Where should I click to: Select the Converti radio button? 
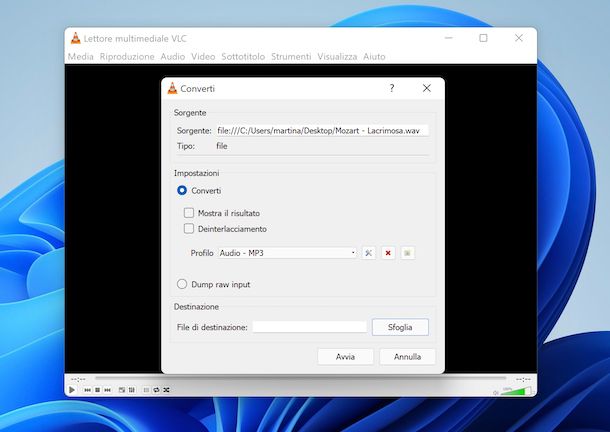pos(182,190)
